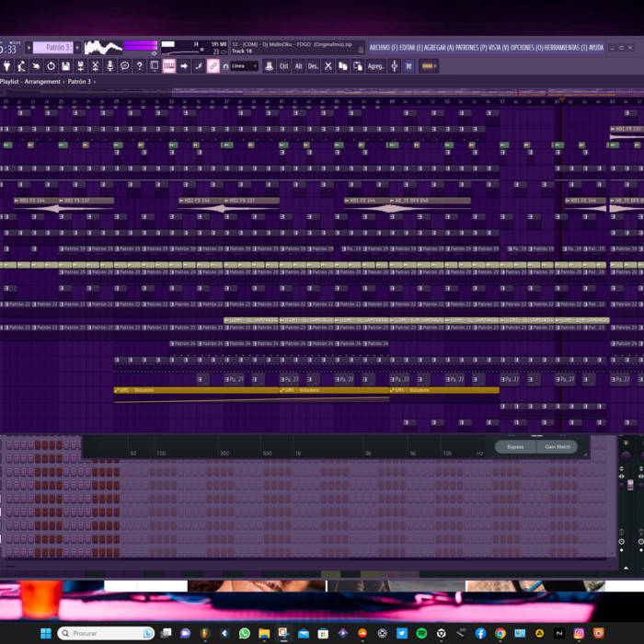Viewport: 644px width, 644px height.
Task: Click the question mark help icon
Action: coord(139,66)
